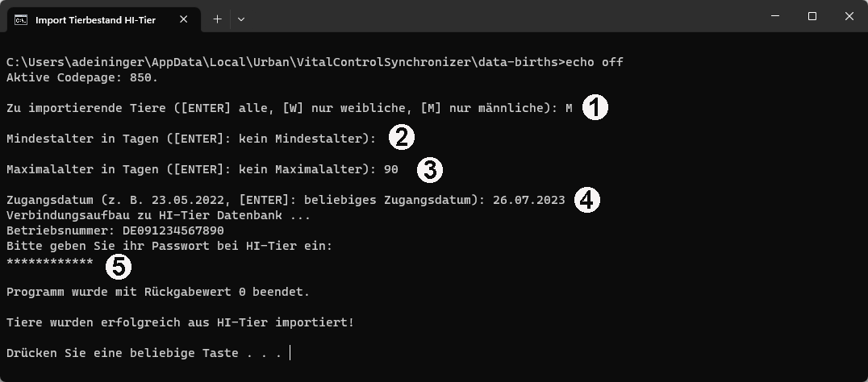
Task: Click callout marker number 5
Action: click(x=119, y=267)
